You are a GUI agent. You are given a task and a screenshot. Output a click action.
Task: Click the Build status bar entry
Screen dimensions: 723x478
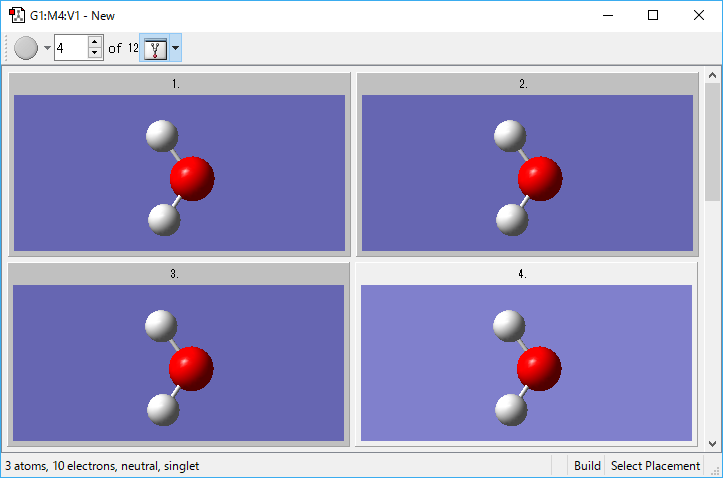click(587, 466)
